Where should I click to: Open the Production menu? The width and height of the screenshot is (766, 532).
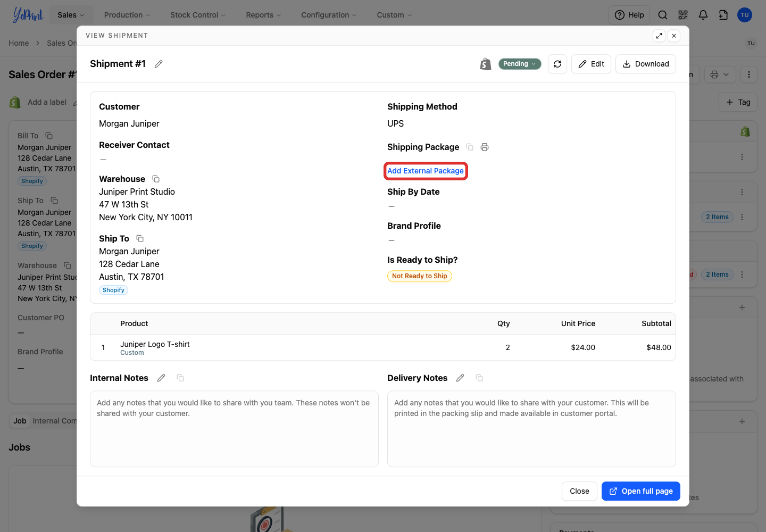click(x=127, y=15)
